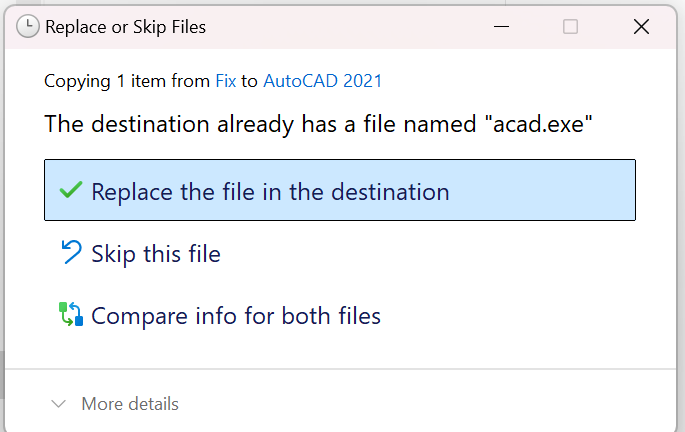Click the green-blue compare files icon

(71, 314)
